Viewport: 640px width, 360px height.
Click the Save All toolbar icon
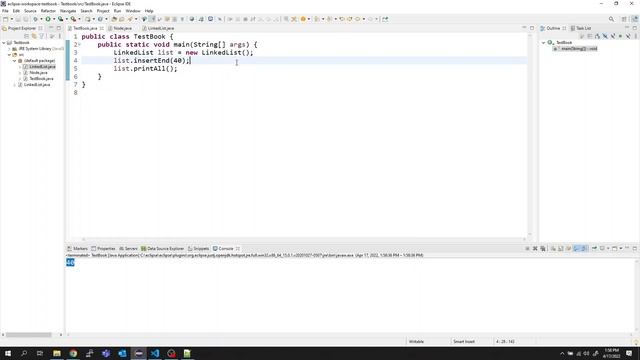click(x=26, y=19)
